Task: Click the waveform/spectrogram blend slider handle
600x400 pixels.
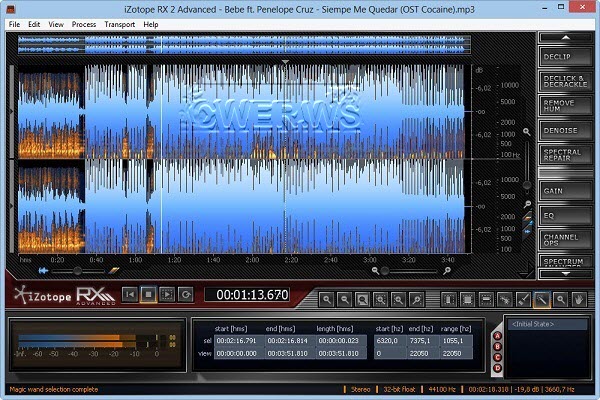Action: (77, 271)
